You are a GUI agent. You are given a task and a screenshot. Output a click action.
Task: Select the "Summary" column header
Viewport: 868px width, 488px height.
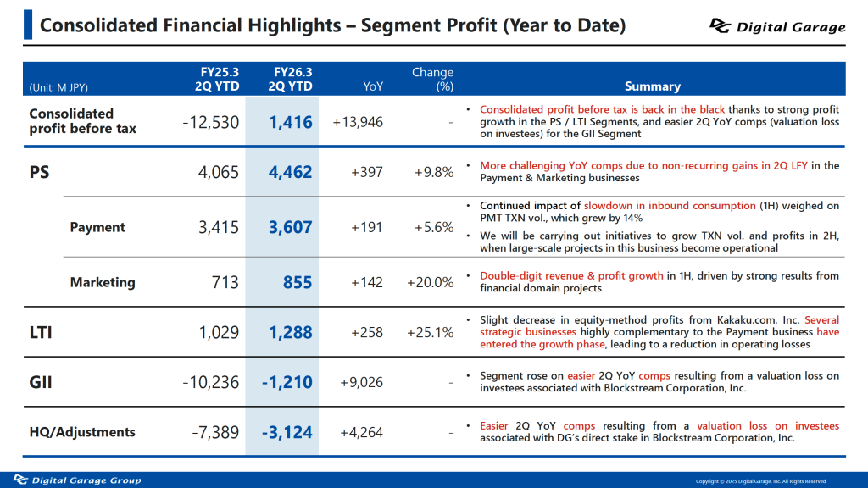click(x=652, y=86)
